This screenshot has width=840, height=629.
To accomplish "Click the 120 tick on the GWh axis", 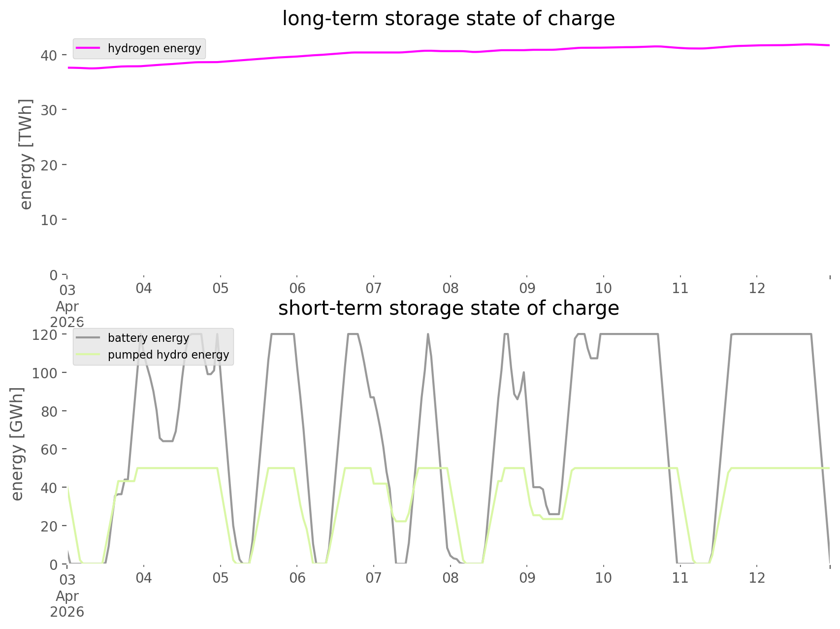I will tap(45, 335).
